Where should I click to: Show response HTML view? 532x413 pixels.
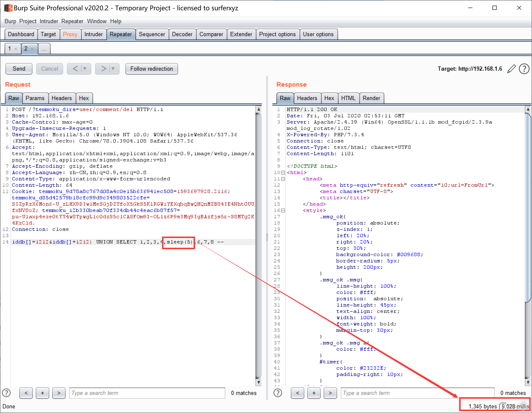348,98
